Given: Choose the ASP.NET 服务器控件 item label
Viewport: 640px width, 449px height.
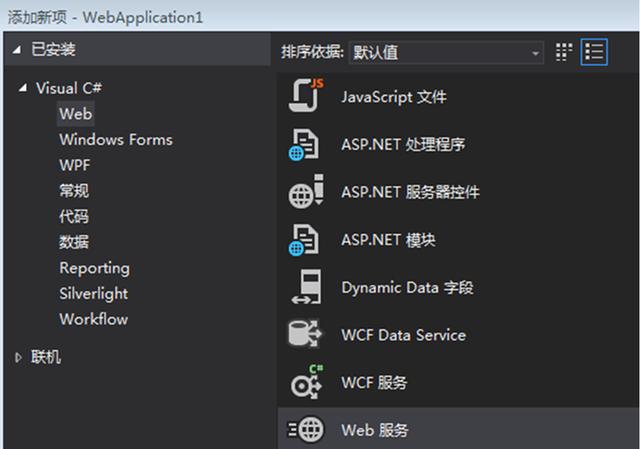Looking at the screenshot, I should click(x=410, y=192).
